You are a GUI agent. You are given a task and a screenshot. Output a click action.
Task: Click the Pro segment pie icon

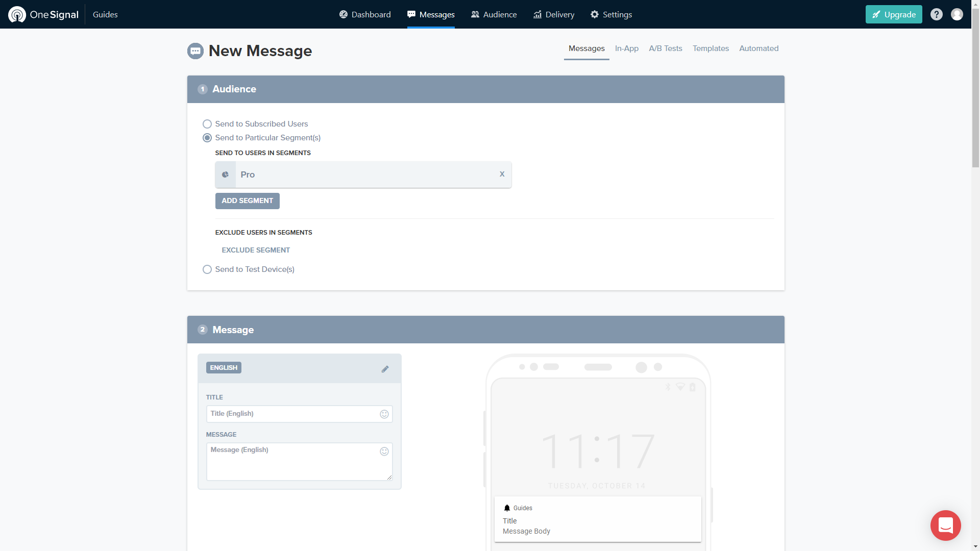coord(225,174)
